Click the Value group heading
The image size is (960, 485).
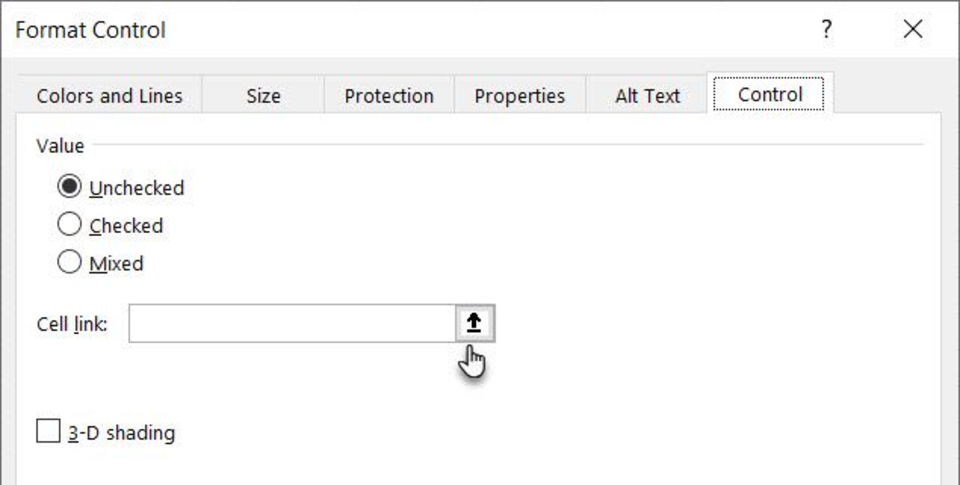(x=60, y=146)
